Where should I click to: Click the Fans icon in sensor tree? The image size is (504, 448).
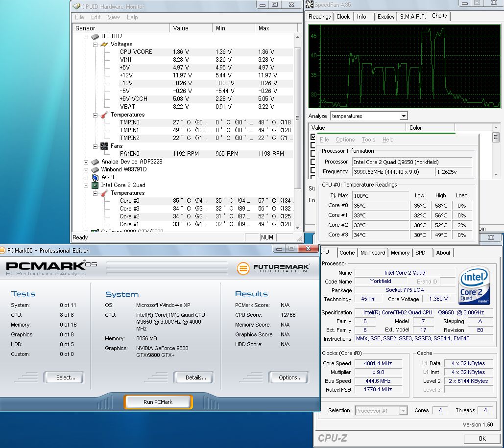(x=104, y=146)
